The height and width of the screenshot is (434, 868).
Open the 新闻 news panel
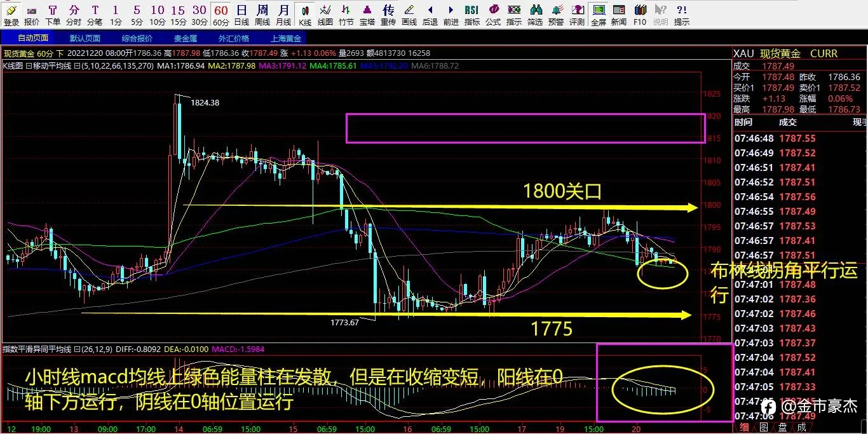(618, 15)
